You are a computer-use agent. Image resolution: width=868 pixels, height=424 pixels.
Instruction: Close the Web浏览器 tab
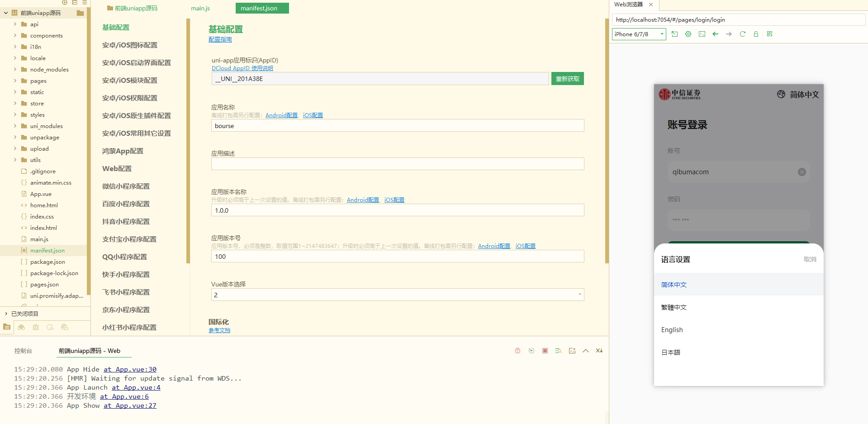[x=651, y=5]
